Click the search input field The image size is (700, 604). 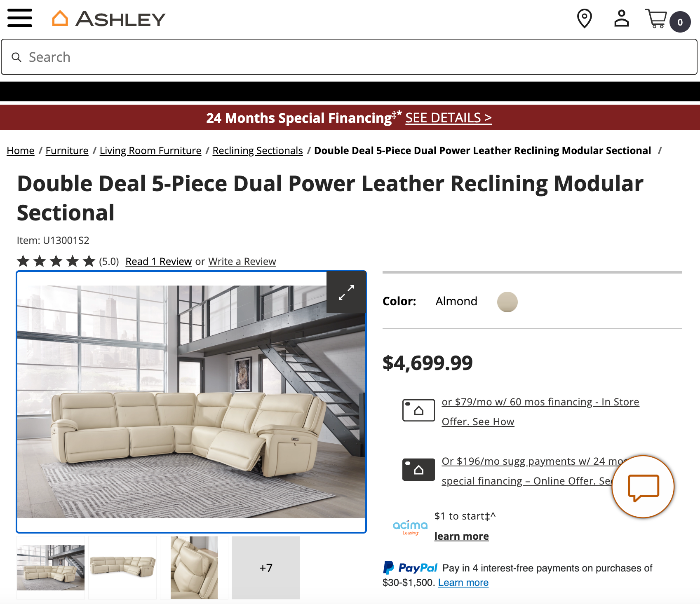165,57
